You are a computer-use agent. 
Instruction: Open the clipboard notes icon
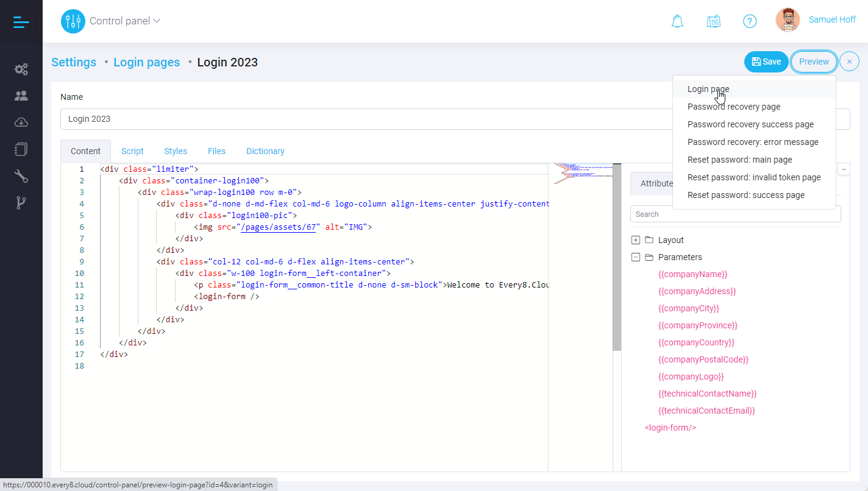[713, 21]
